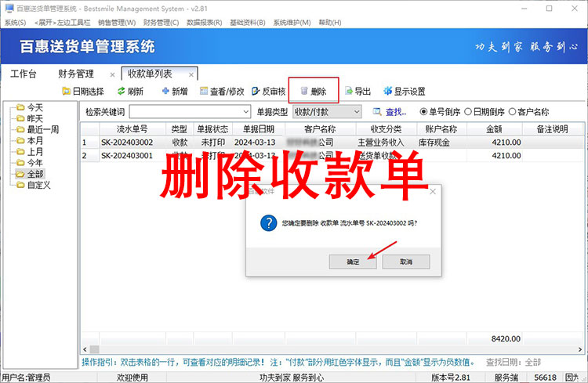The height and width of the screenshot is (383, 588).
Task: Open the 基础资料(B) menu
Action: [x=248, y=23]
